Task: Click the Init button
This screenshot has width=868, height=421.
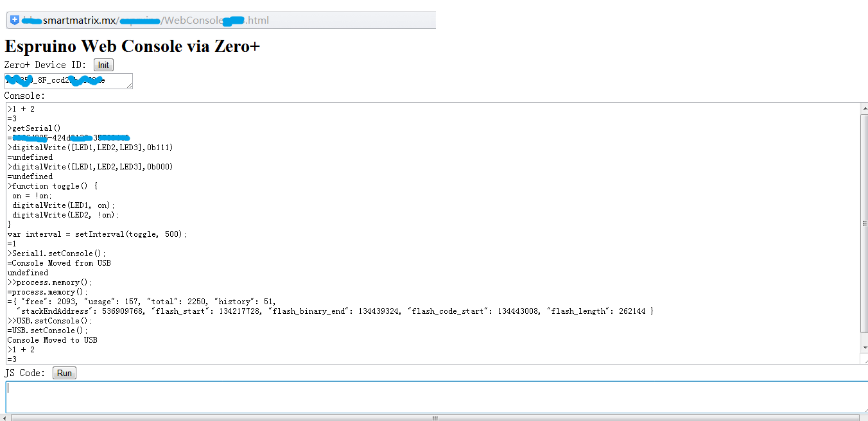Action: pyautogui.click(x=103, y=65)
